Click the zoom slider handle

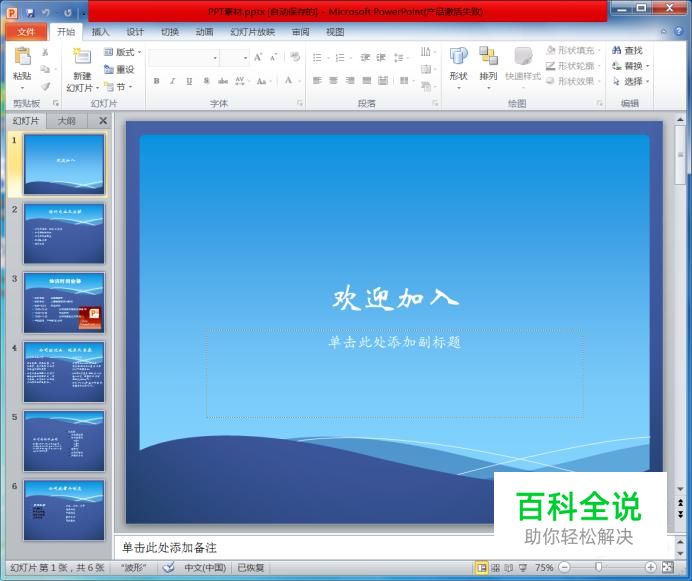(x=598, y=567)
